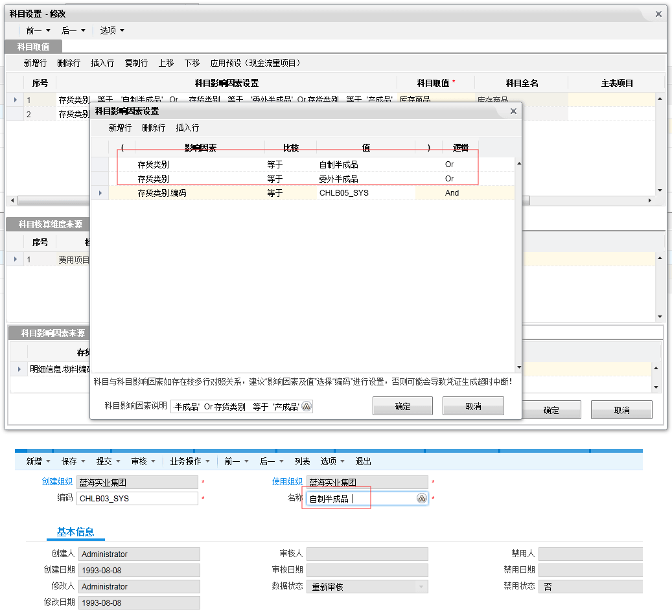
Task: Close the inner 科目影响因素设置 dialog
Action: [x=513, y=111]
